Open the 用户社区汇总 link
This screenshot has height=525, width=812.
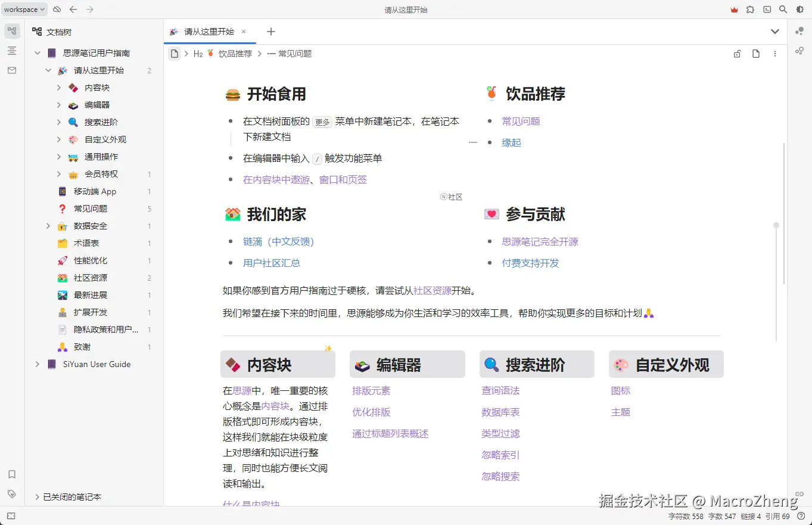(272, 263)
